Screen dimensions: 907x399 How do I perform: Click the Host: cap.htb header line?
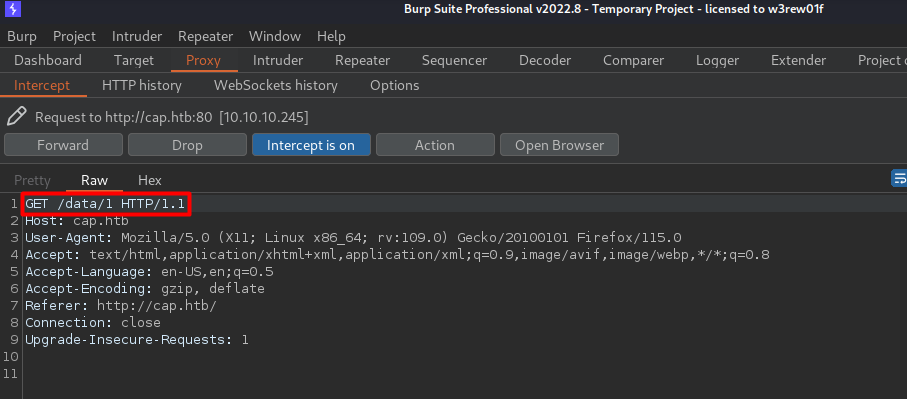click(x=77, y=221)
